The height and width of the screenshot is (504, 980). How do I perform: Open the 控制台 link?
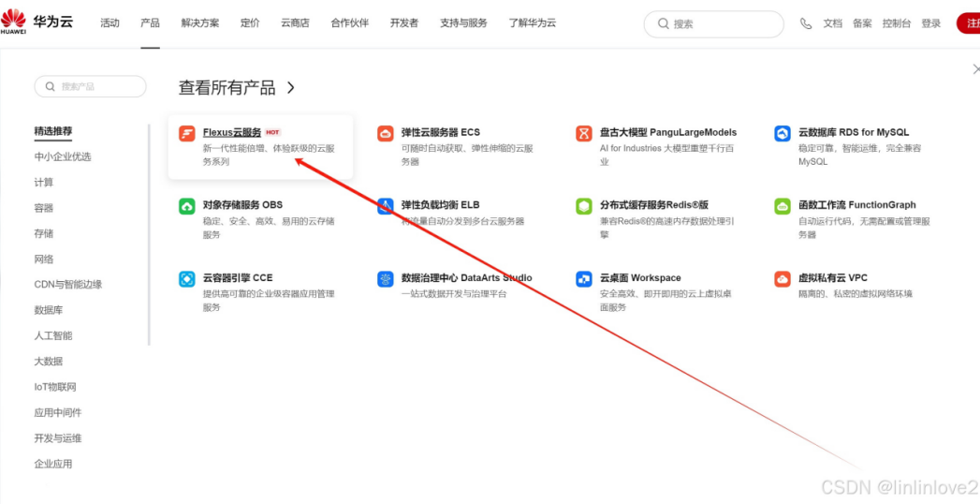[x=897, y=23]
